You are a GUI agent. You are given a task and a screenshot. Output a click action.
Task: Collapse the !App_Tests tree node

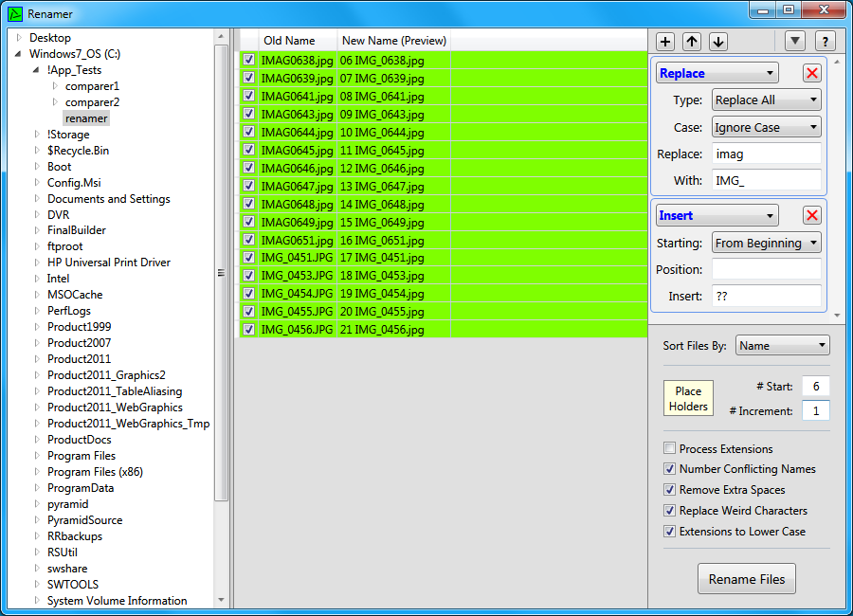pos(35,69)
